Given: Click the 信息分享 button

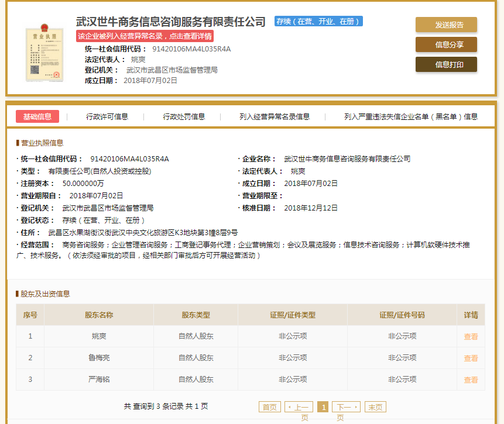Looking at the screenshot, I should (x=446, y=44).
